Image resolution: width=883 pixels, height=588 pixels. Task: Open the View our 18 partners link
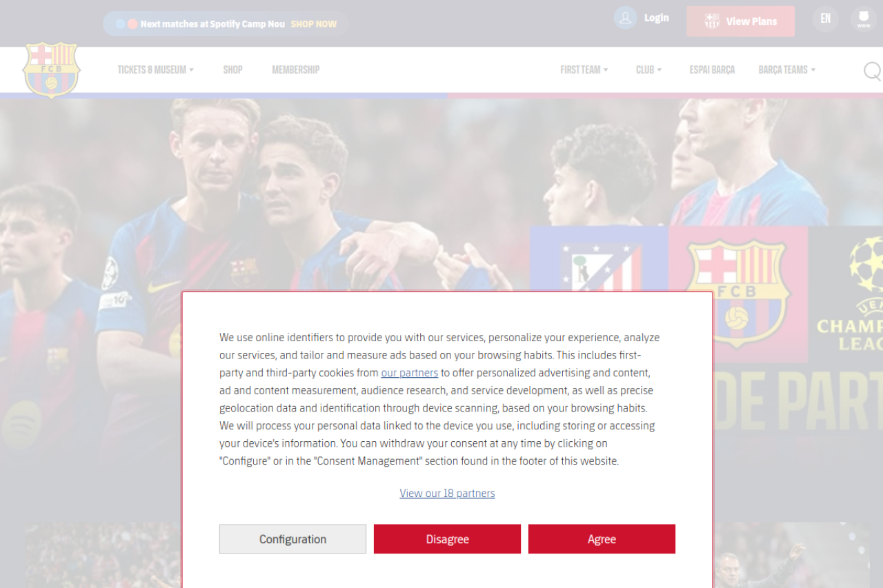click(447, 494)
